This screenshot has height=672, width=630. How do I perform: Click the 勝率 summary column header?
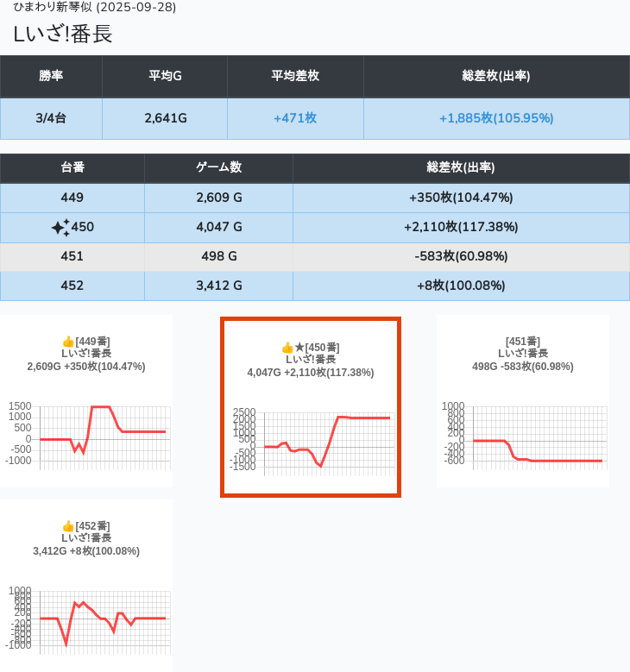(51, 76)
